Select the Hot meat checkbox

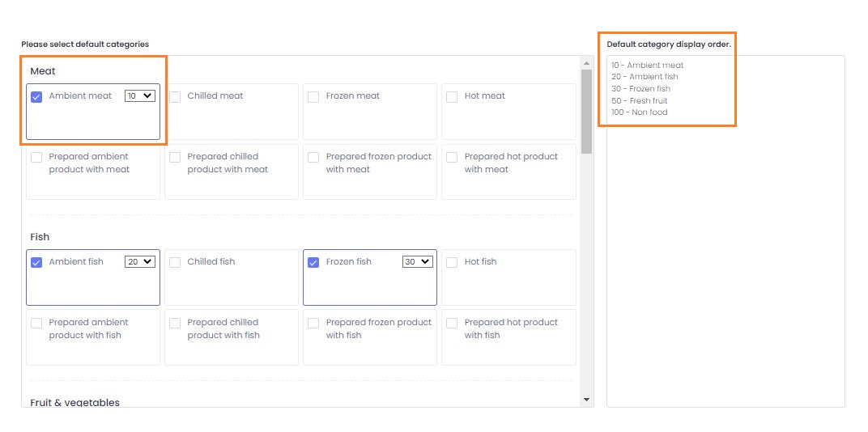pos(452,97)
